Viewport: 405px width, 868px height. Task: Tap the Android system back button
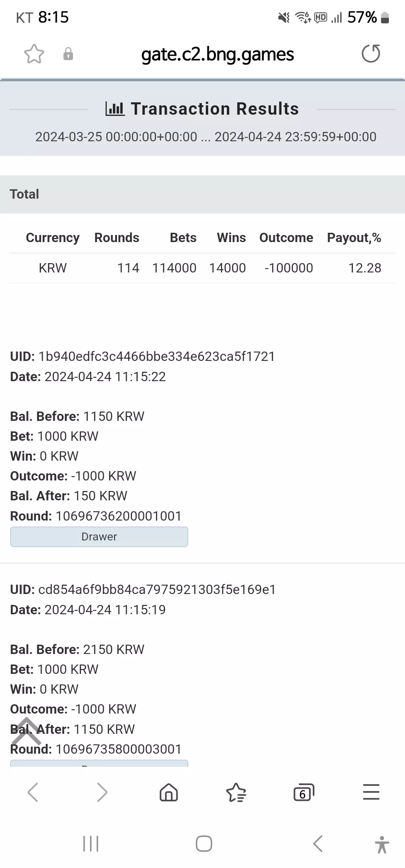318,844
